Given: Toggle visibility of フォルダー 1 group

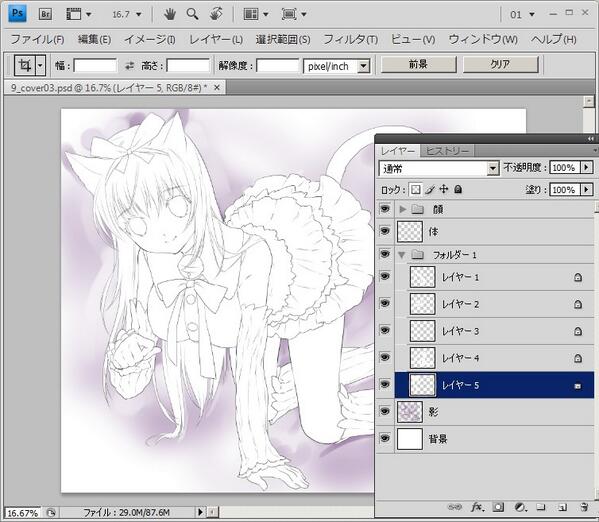Looking at the screenshot, I should 385,254.
